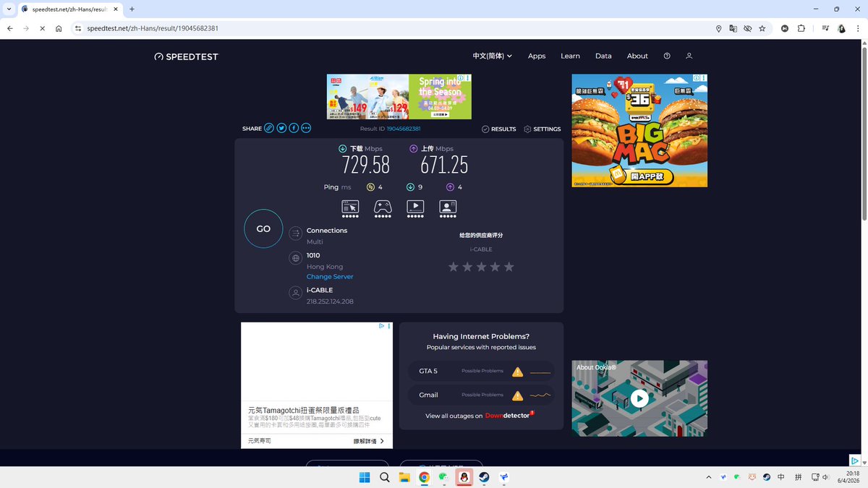Open the translate page icon in the address bar
The image size is (868, 488).
coord(733,28)
